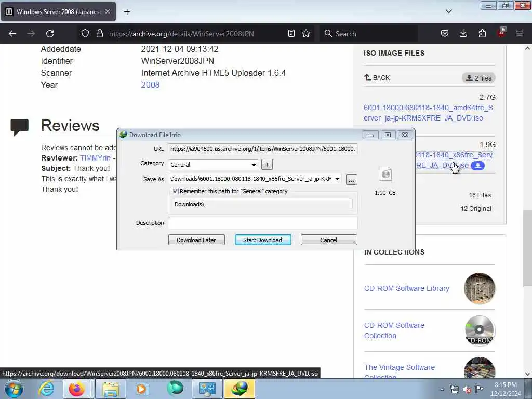Click the taskbar clock 8:15 PM
532x399 pixels.
[x=506, y=385]
